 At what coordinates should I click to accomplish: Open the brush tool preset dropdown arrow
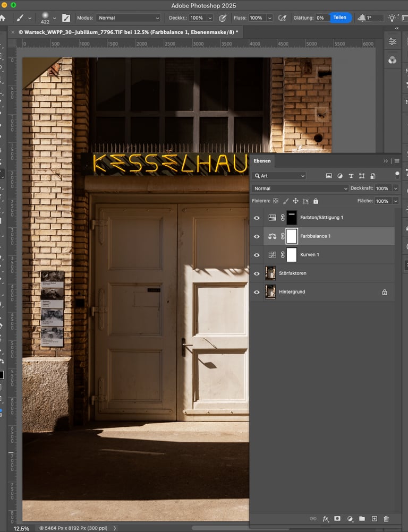point(30,19)
